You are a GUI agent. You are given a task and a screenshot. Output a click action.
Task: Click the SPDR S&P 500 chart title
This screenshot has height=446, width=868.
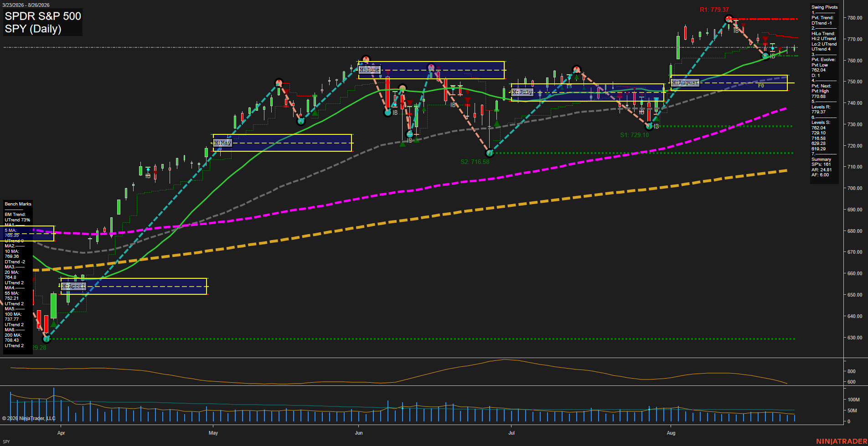click(43, 16)
